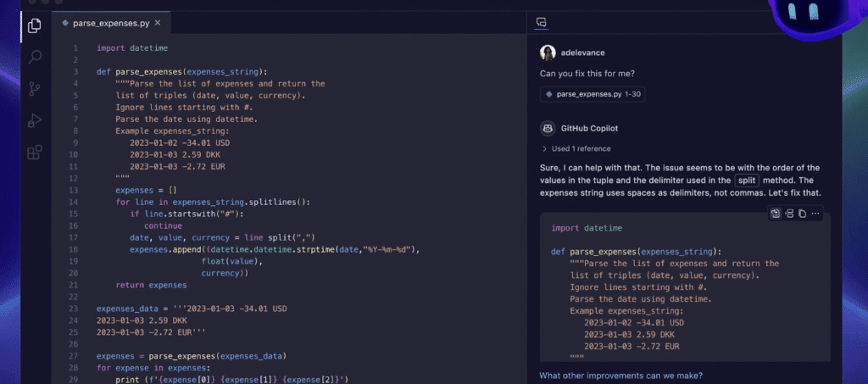Click 'continue' on editor line 16

click(163, 225)
